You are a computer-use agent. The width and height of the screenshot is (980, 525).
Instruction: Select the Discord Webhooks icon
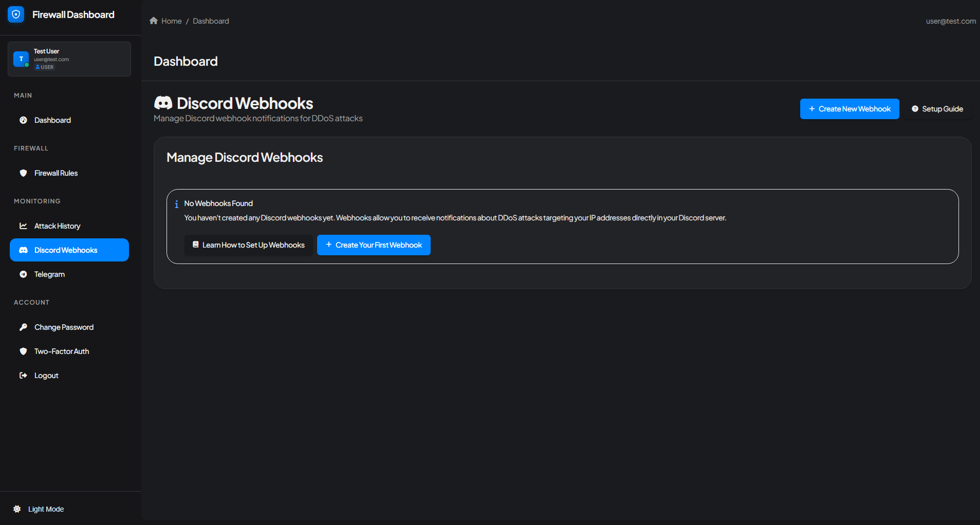tap(24, 250)
